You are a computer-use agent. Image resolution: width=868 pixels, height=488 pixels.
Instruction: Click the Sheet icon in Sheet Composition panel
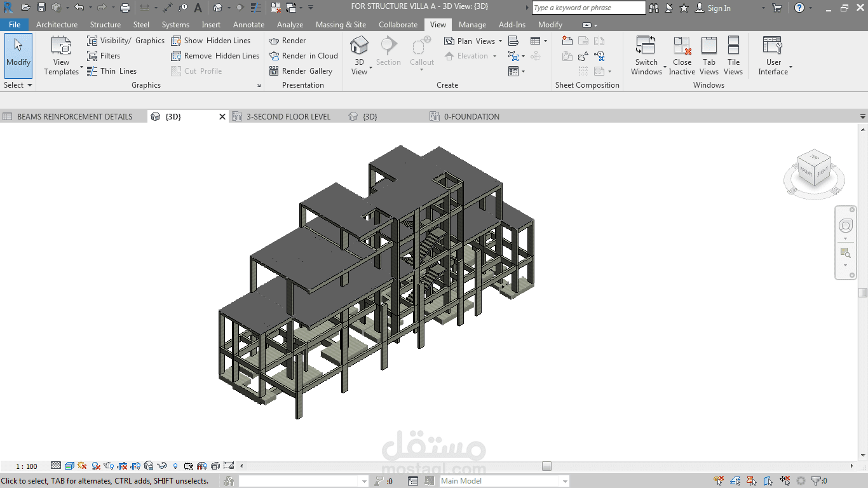tap(567, 41)
